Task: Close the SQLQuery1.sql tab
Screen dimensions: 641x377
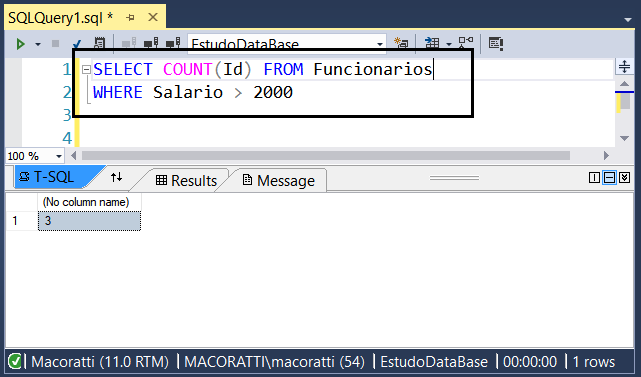Action: (x=153, y=18)
